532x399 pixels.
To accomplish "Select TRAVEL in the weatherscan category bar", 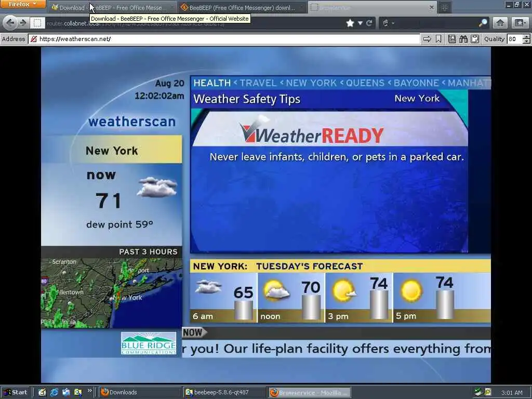I will (x=258, y=83).
